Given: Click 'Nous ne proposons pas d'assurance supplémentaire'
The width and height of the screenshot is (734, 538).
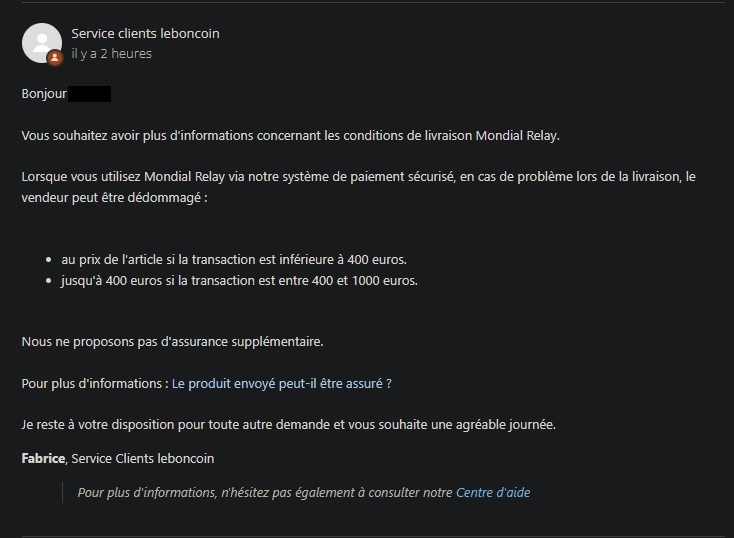Looking at the screenshot, I should coord(172,342).
